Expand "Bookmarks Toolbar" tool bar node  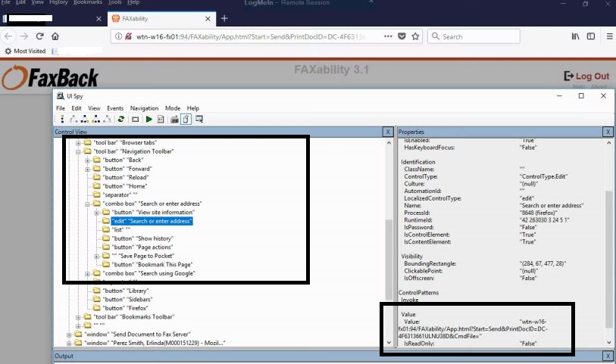78,317
